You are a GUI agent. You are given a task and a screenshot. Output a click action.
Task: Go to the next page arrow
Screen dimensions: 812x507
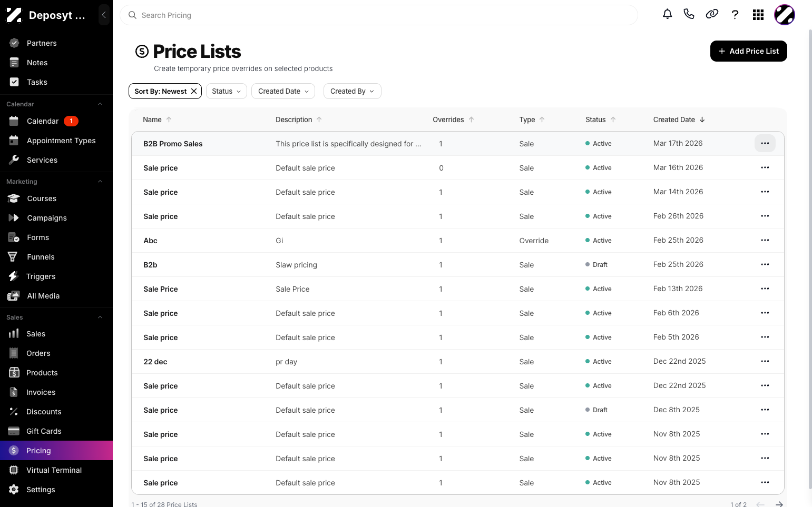(779, 504)
